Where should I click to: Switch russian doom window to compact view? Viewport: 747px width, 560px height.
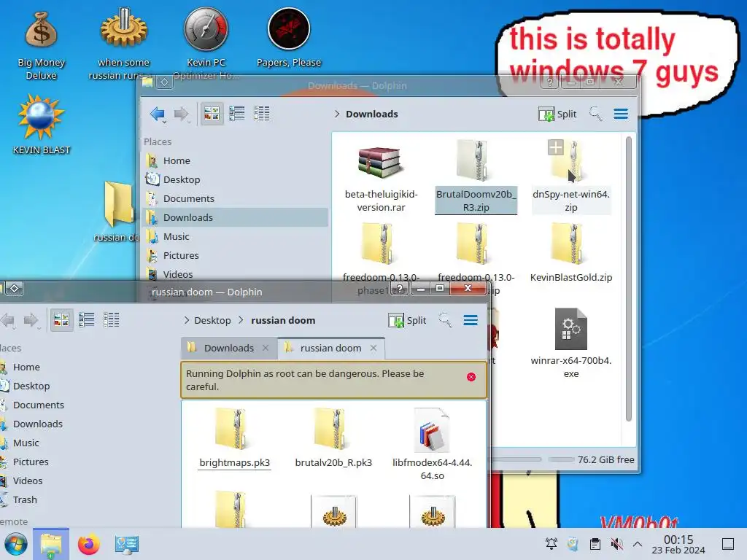[86, 320]
